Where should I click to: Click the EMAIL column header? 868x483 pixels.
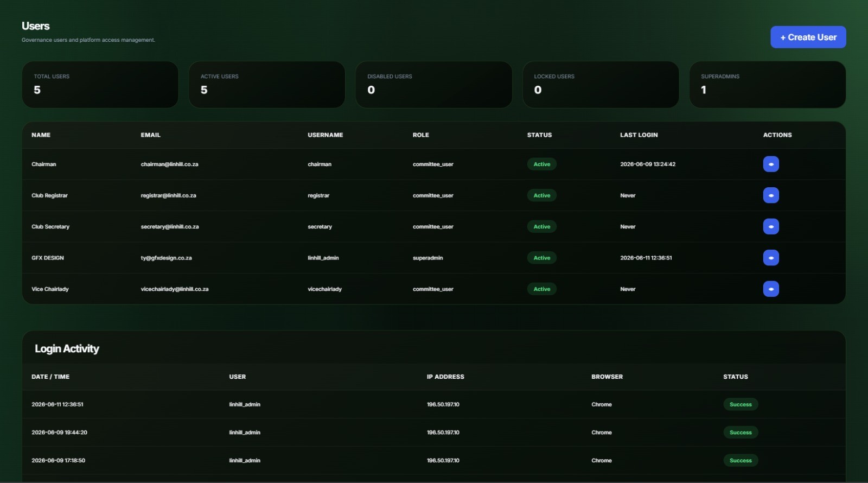pyautogui.click(x=151, y=135)
